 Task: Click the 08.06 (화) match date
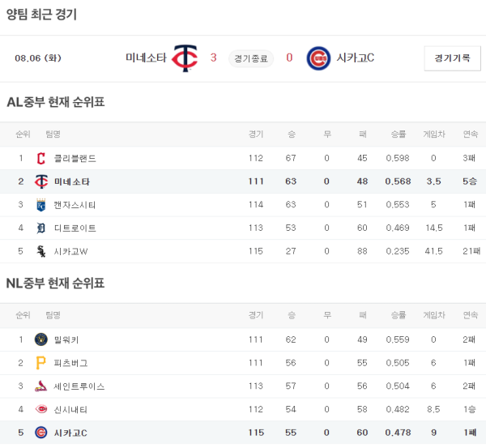coord(38,58)
